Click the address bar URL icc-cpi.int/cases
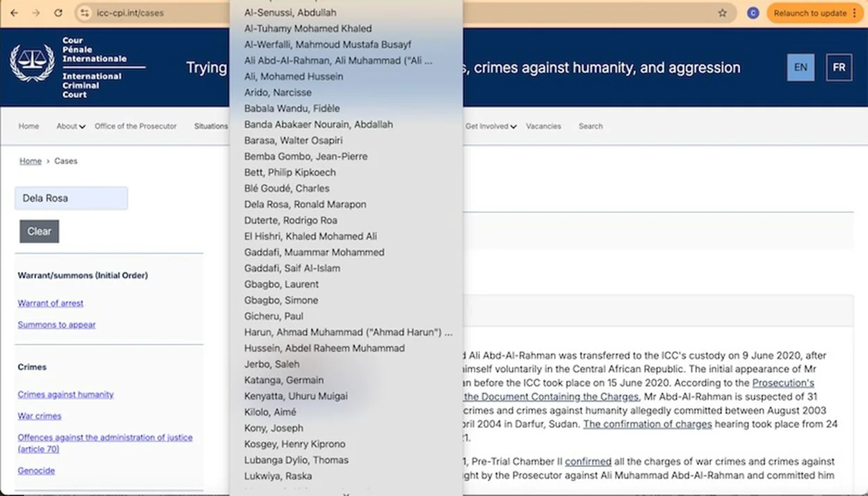Screen dimensions: 868x496 (x=131, y=13)
